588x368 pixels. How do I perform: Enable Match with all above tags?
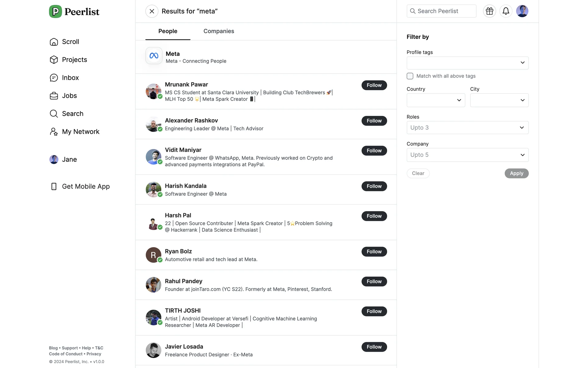click(x=410, y=76)
